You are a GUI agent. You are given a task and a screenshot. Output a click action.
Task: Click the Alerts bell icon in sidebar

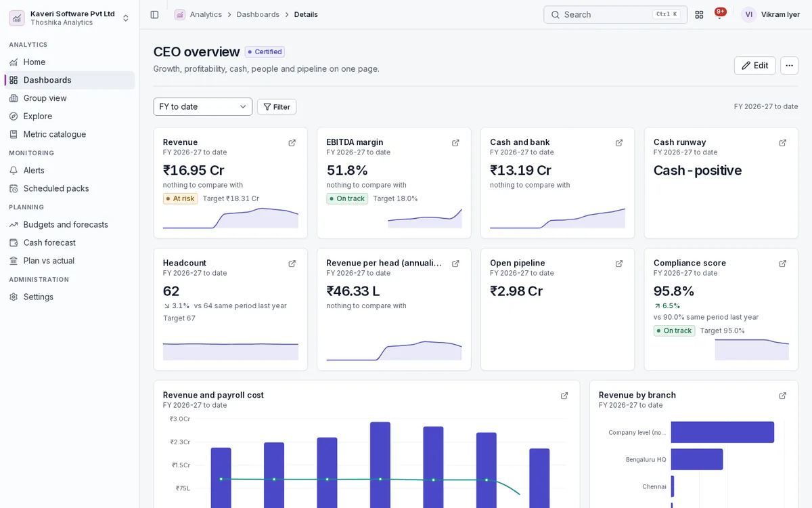[x=14, y=171]
